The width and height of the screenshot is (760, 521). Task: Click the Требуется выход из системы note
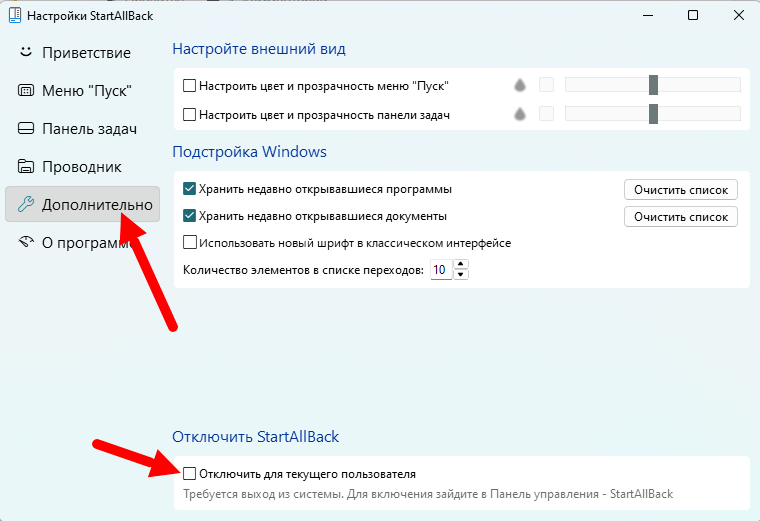[428, 494]
